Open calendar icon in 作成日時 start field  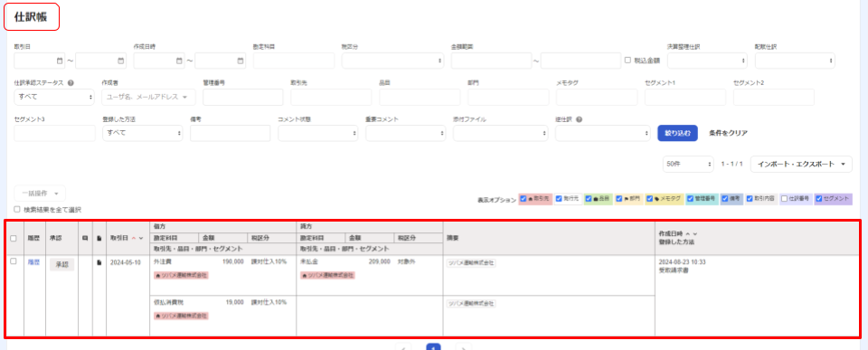(x=180, y=61)
